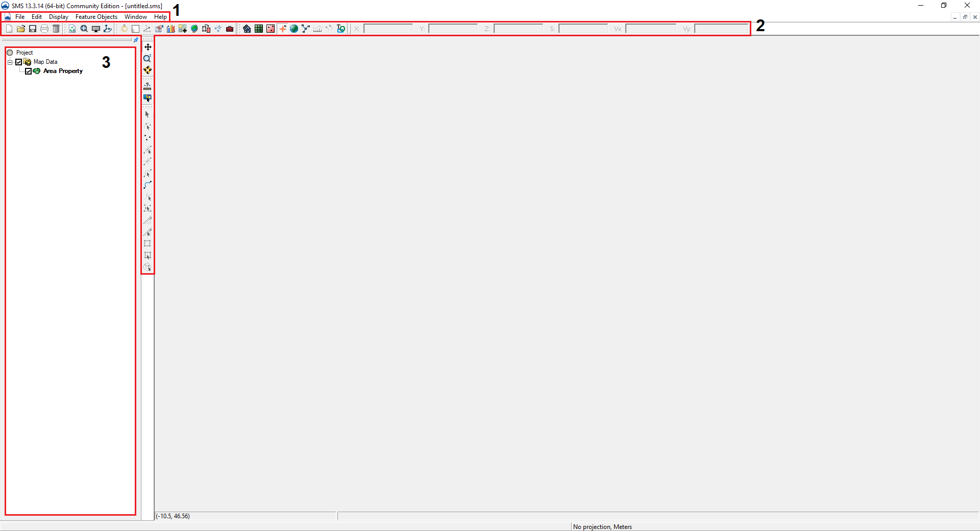Open the File menu

pyautogui.click(x=20, y=17)
